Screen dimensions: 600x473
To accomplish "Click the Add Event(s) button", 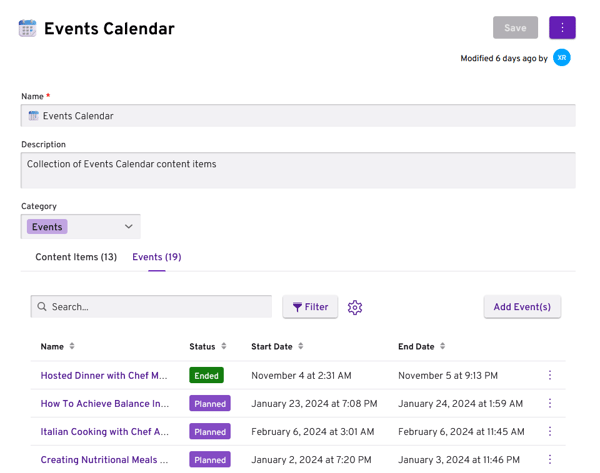I will coord(522,307).
